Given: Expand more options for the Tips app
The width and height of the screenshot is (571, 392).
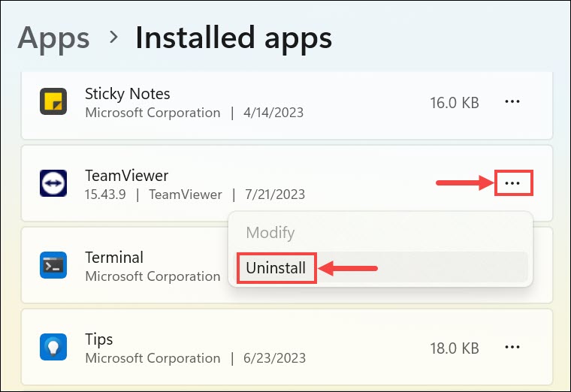Looking at the screenshot, I should tap(512, 346).
